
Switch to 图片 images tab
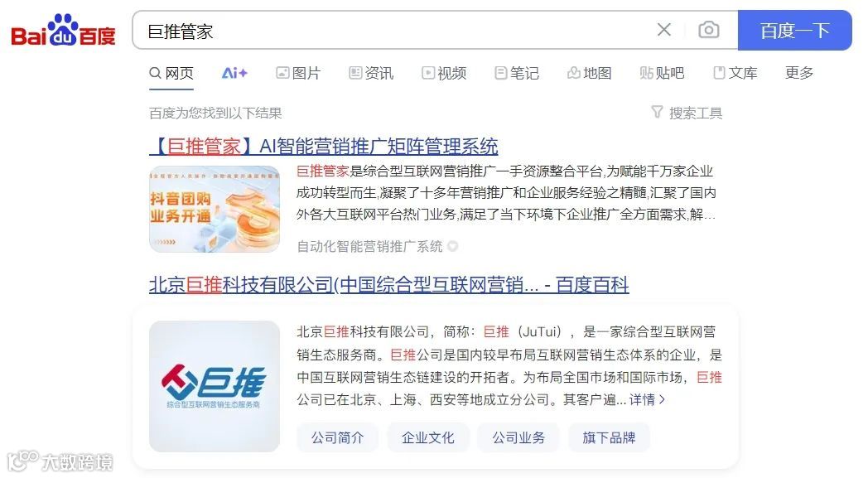298,73
